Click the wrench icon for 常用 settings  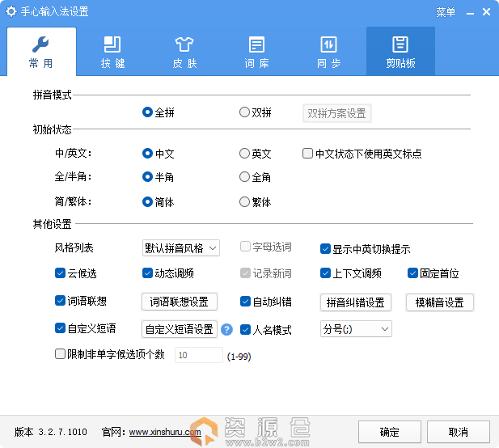click(x=41, y=44)
